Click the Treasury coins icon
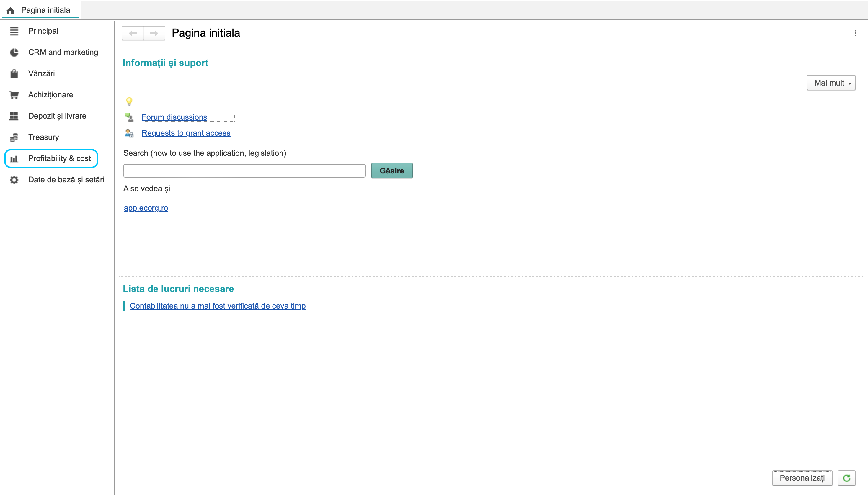Image resolution: width=868 pixels, height=495 pixels. [14, 137]
